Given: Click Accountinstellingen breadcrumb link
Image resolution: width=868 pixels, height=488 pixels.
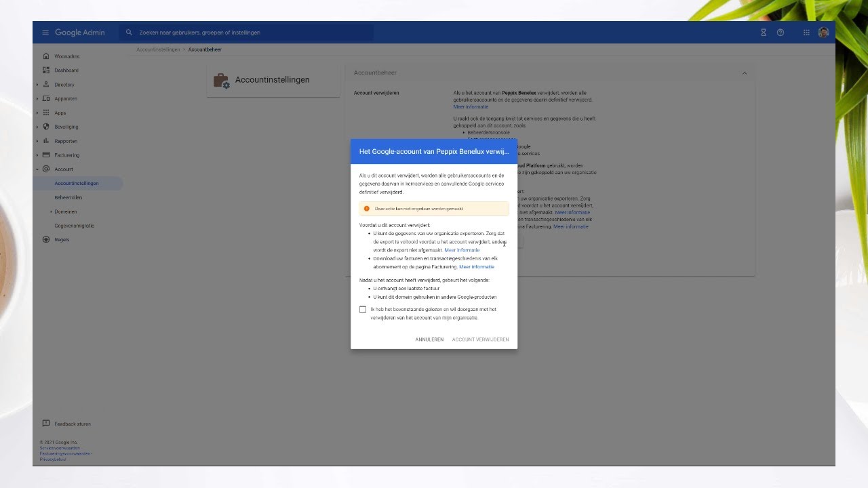Looking at the screenshot, I should click(x=158, y=49).
